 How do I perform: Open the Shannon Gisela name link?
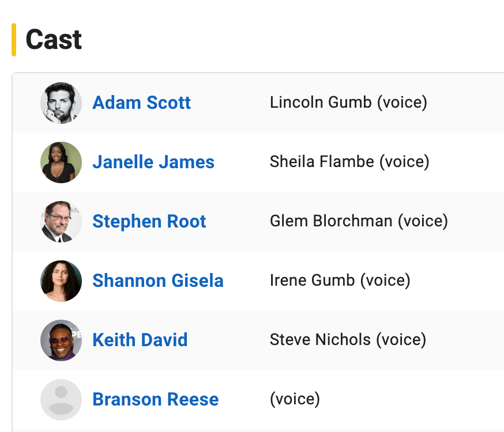point(158,281)
